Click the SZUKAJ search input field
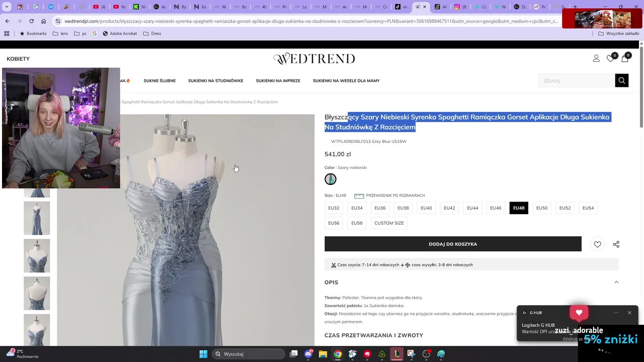The image size is (644, 362). pyautogui.click(x=577, y=80)
